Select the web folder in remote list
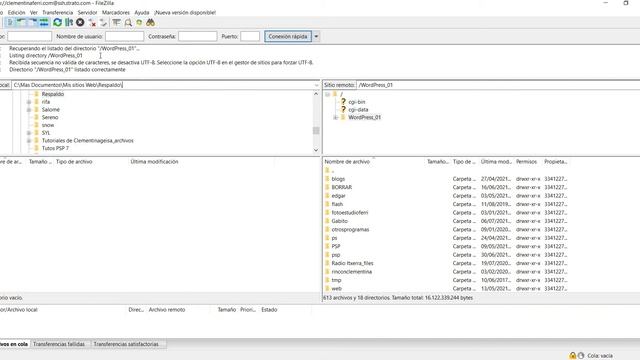This screenshot has height=360, width=640. 336,289
